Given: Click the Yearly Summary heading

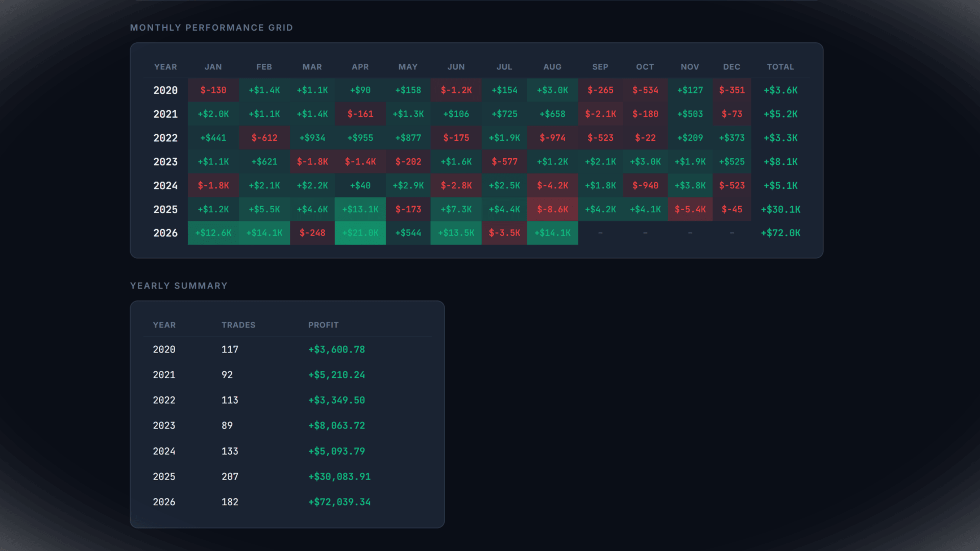Looking at the screenshot, I should [x=179, y=286].
